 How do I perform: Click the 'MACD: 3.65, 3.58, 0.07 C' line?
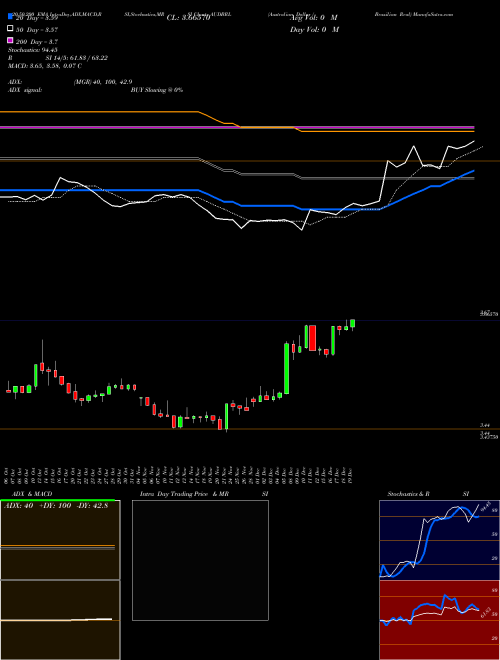tap(45, 66)
